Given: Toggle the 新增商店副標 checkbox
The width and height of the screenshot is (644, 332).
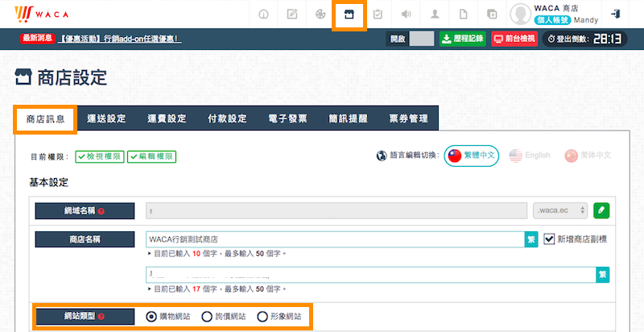Looking at the screenshot, I should (x=550, y=239).
